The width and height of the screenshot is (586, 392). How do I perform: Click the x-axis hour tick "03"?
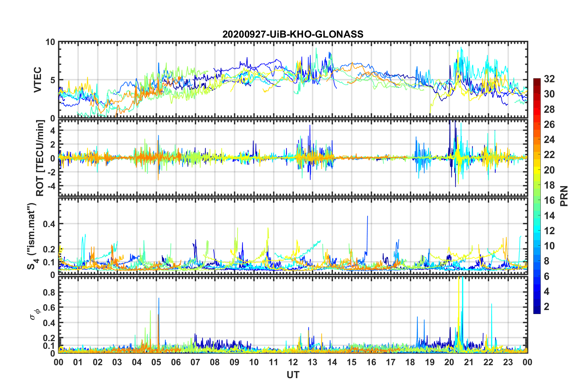coord(117,362)
